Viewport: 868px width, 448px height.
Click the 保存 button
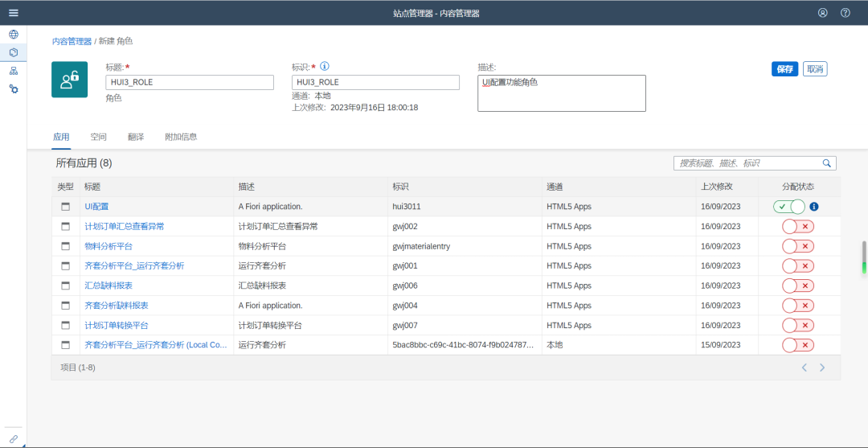coord(785,68)
